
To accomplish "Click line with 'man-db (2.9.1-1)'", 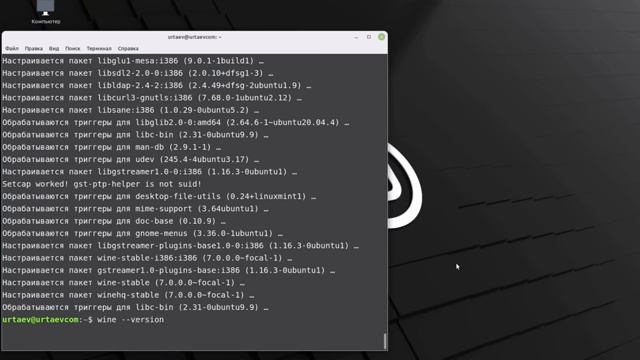I will click(x=111, y=147).
